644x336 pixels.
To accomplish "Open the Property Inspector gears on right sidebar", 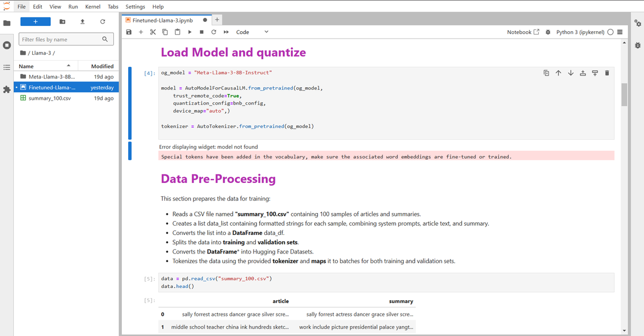I will point(638,23).
